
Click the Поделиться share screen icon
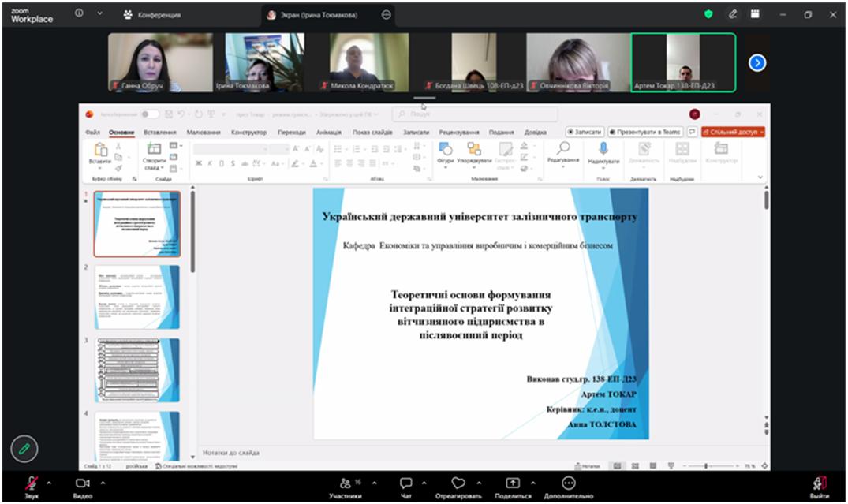pos(513,483)
